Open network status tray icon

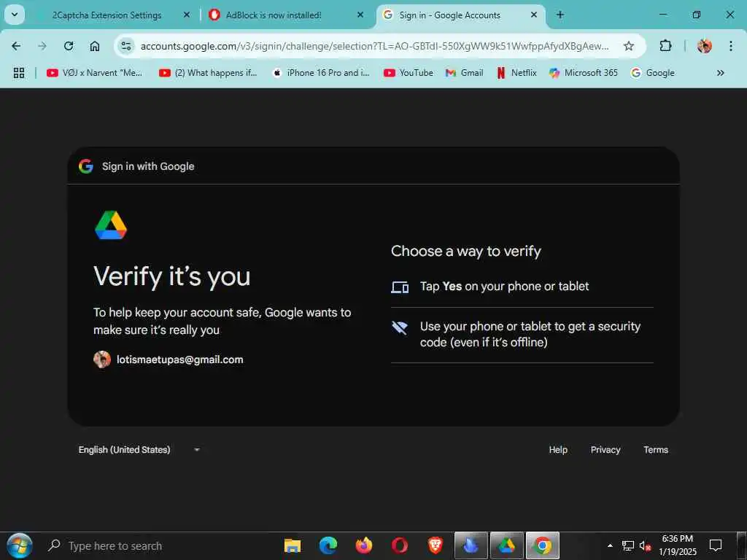point(628,545)
